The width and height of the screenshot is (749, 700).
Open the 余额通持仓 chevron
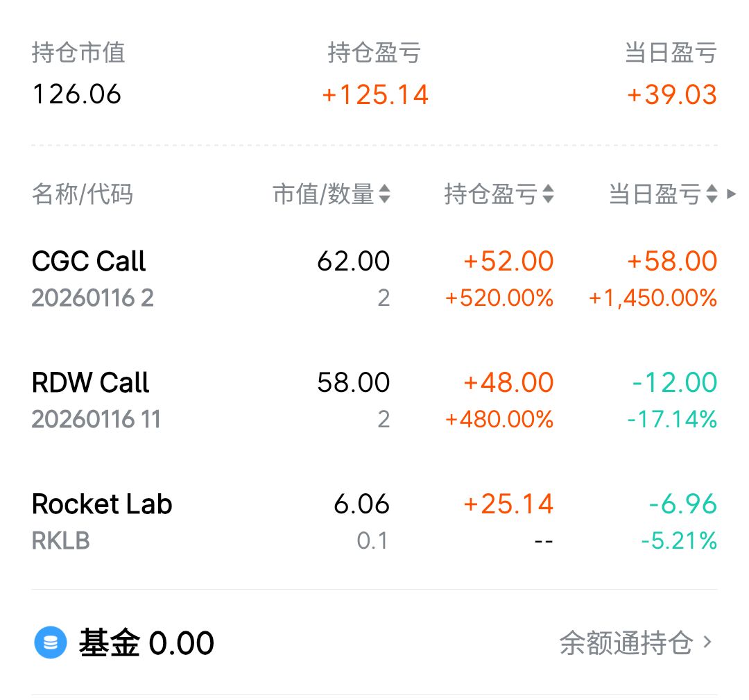(x=707, y=642)
